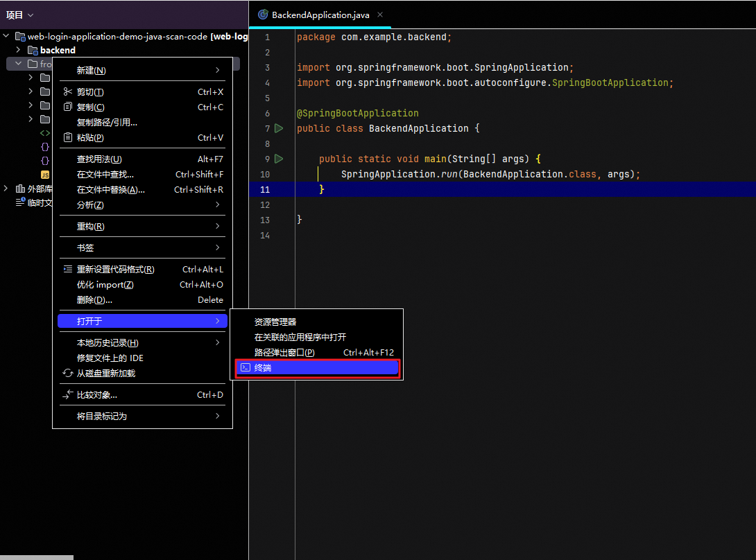Open the 项目 view dropdown
The width and height of the screenshot is (756, 560).
click(x=20, y=15)
